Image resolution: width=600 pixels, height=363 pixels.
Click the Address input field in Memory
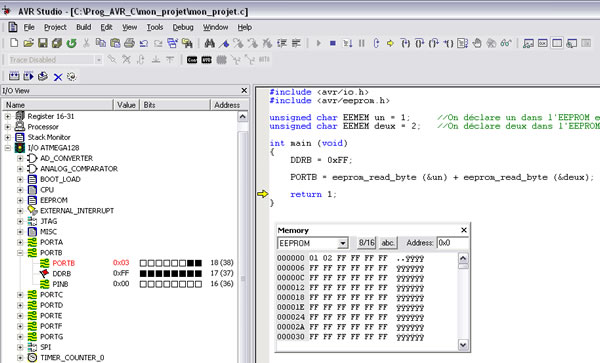pos(453,243)
